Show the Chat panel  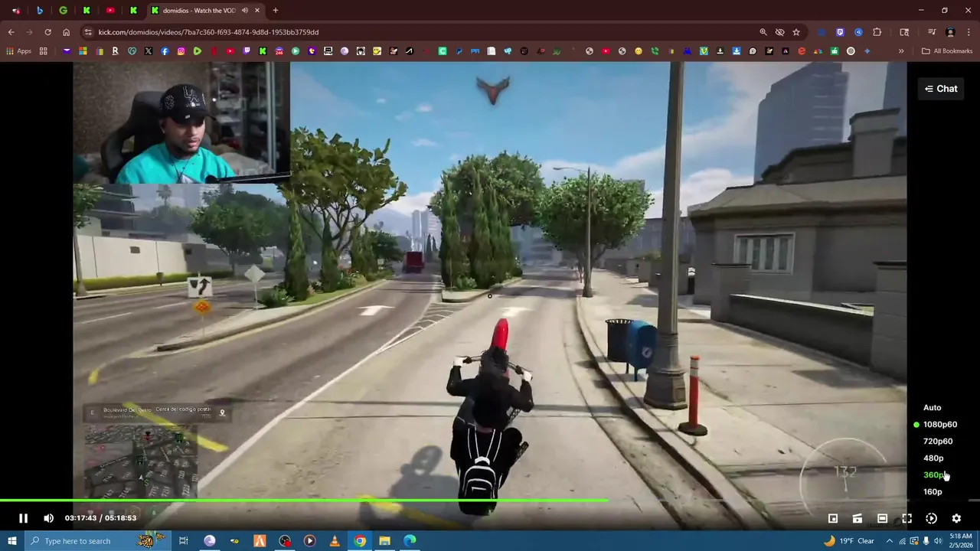tap(941, 89)
